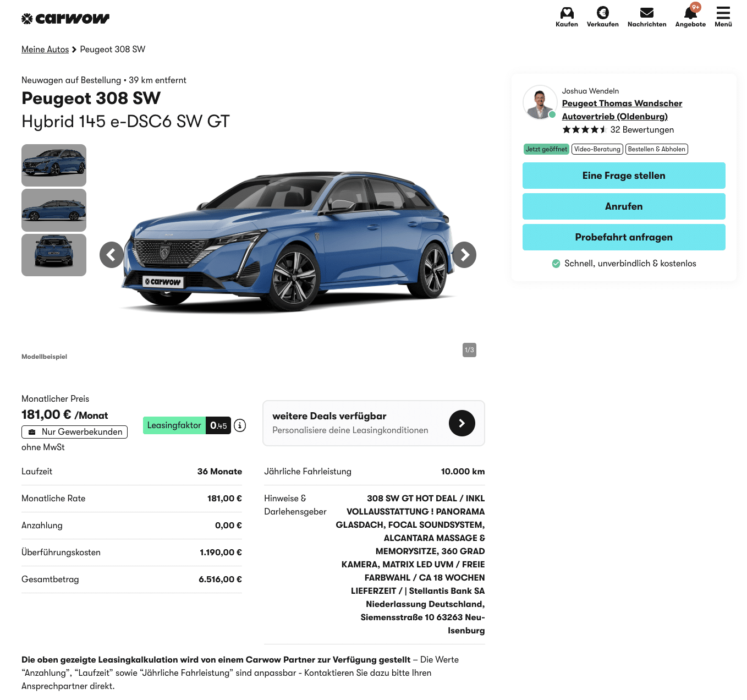The width and height of the screenshot is (747, 700).
Task: Click the Jetzt geöffnet tag
Action: (x=546, y=149)
